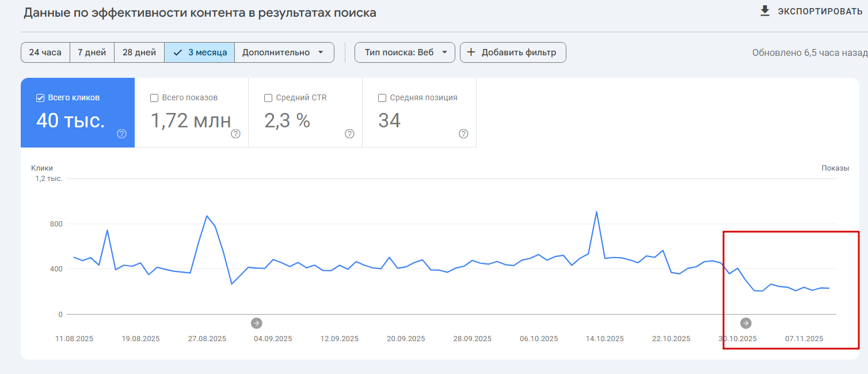Viewport: 868px width, 374px height.
Task: Click the Обновлено 6,5 часа назад text
Action: pos(809,52)
